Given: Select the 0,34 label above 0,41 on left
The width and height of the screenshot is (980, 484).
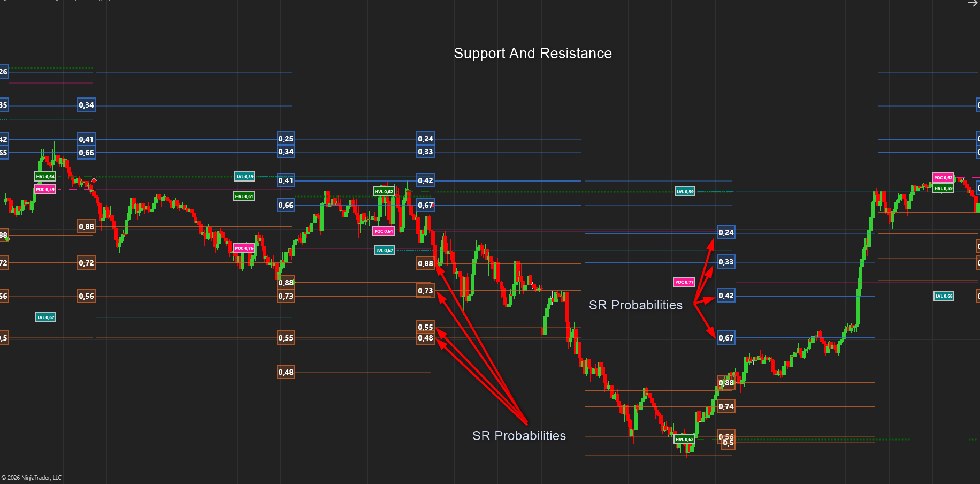Looking at the screenshot, I should tap(86, 105).
